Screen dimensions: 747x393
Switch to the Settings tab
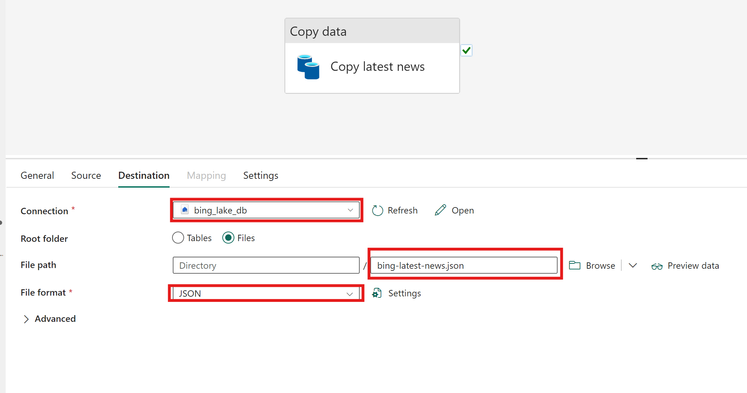(261, 175)
